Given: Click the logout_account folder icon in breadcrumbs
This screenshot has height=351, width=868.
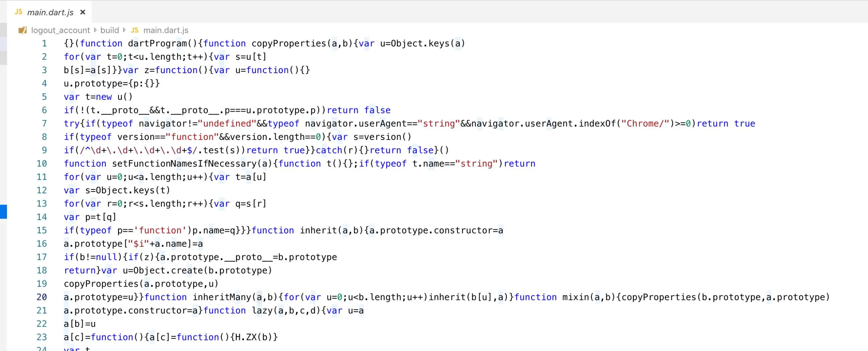Looking at the screenshot, I should click(22, 30).
